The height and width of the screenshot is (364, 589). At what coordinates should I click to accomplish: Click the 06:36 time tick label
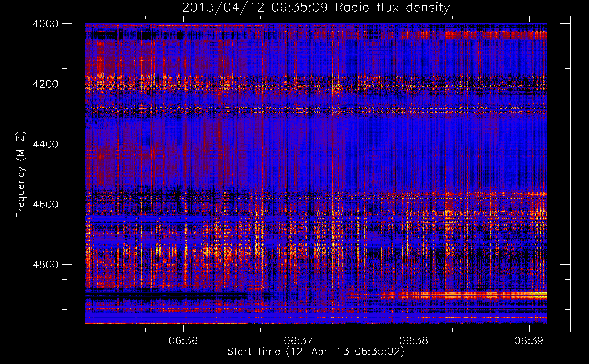coord(183,341)
